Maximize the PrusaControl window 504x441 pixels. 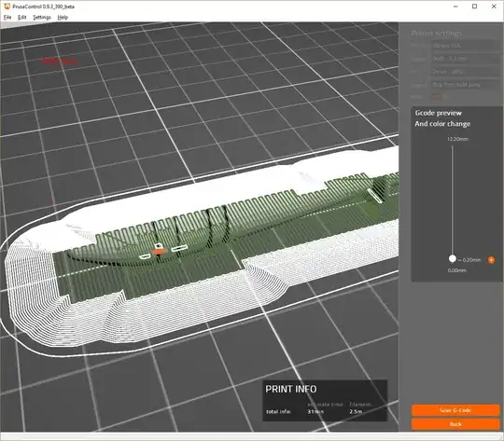click(x=474, y=7)
